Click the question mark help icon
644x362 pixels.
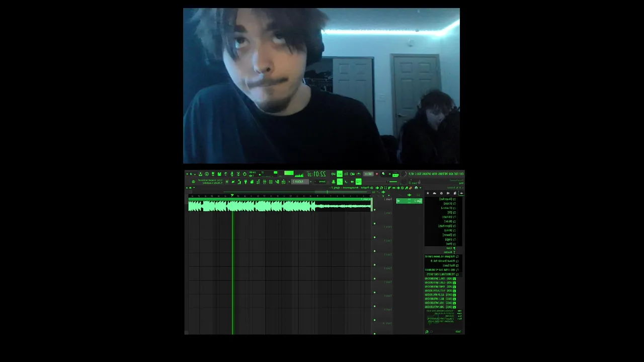click(226, 174)
